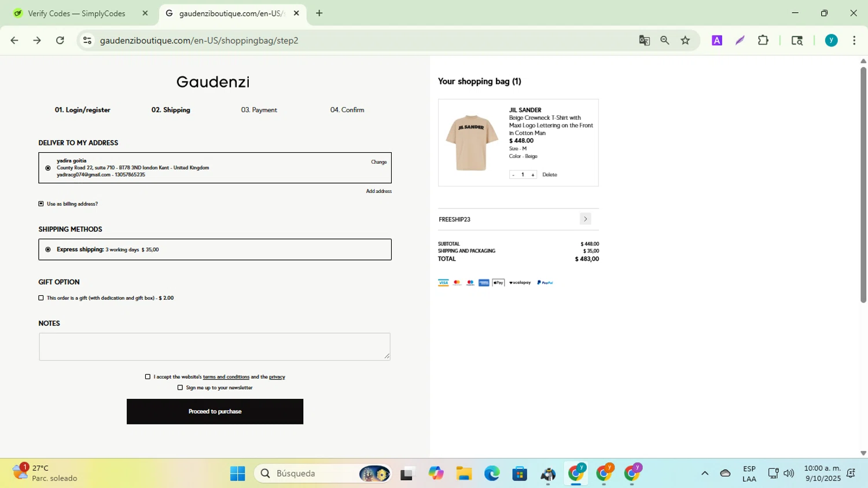Open File Explorer from taskbar
This screenshot has height=488, width=868.
coord(464,474)
